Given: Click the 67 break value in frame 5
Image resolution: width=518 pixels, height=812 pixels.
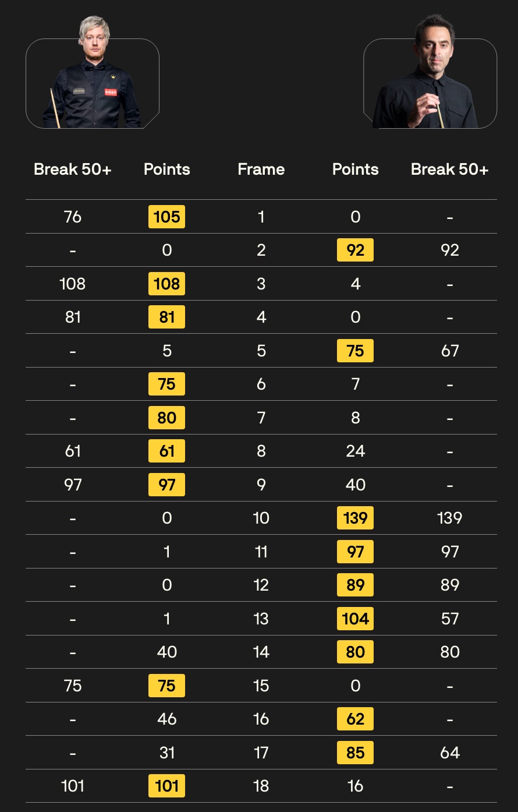Looking at the screenshot, I should tap(449, 351).
